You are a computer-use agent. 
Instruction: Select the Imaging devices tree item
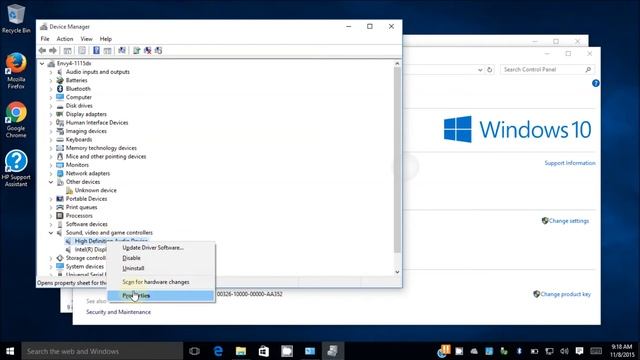[86, 131]
